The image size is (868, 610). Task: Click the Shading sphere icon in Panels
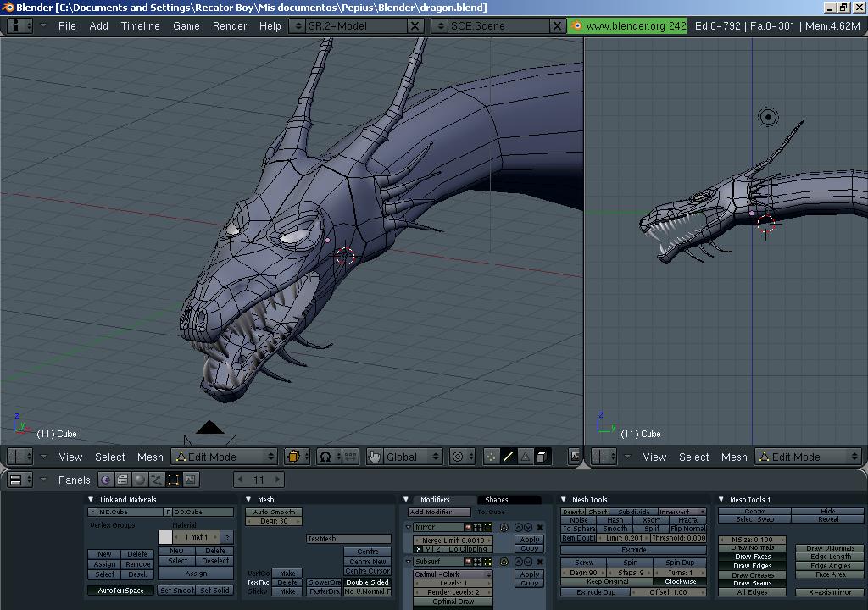(x=140, y=480)
